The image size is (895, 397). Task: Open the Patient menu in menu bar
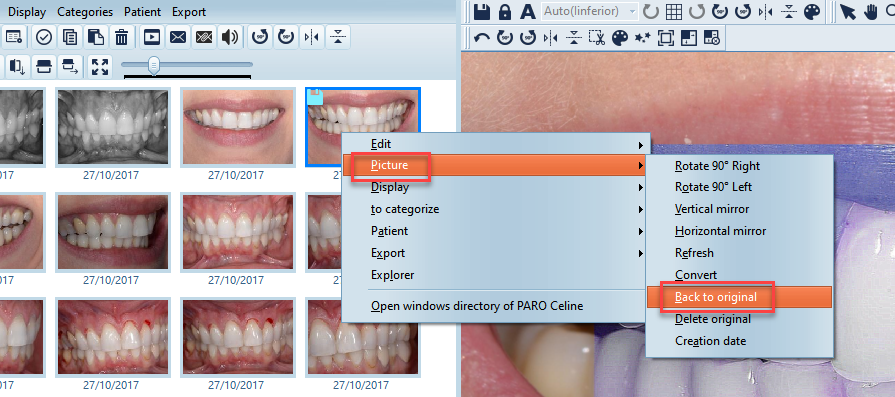coord(143,11)
